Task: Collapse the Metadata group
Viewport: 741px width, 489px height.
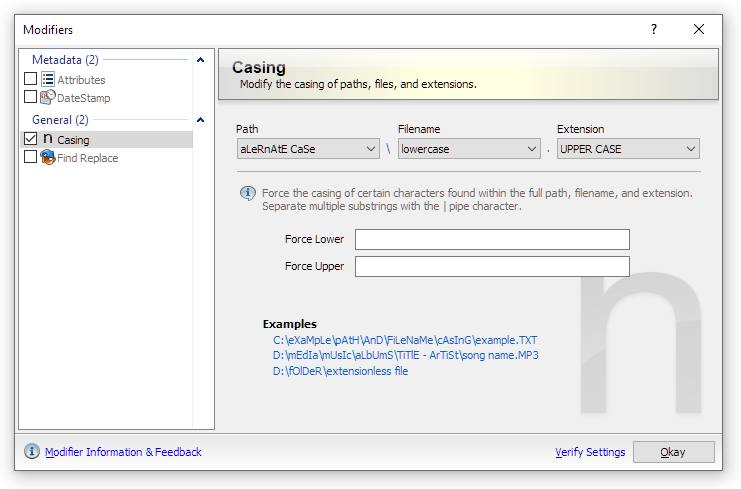Action: pos(200,60)
